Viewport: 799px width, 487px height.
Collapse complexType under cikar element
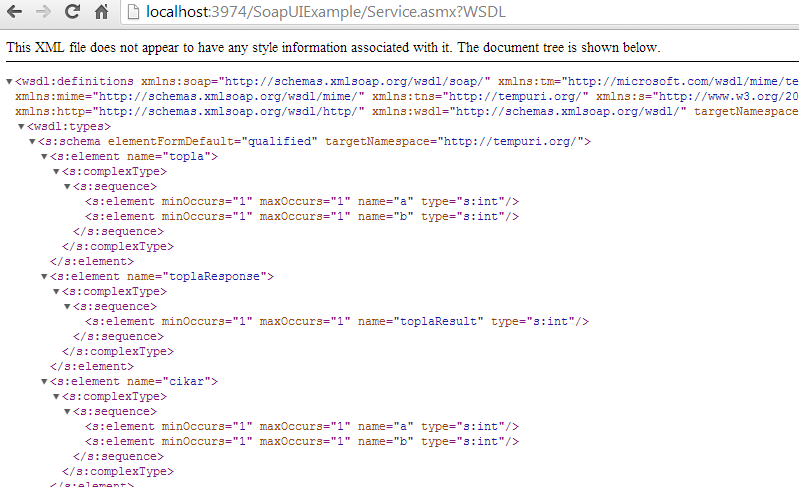pos(56,397)
